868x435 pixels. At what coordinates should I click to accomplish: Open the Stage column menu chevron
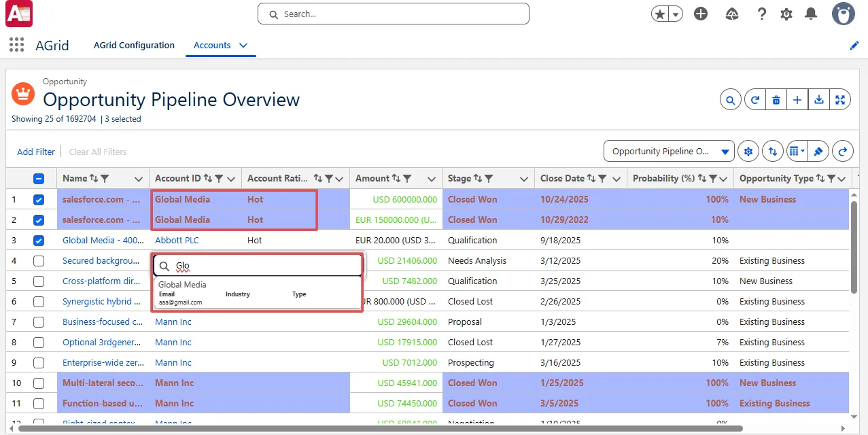tap(524, 179)
